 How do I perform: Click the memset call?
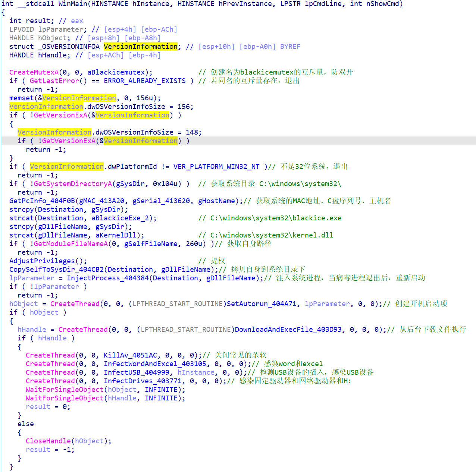(22, 98)
